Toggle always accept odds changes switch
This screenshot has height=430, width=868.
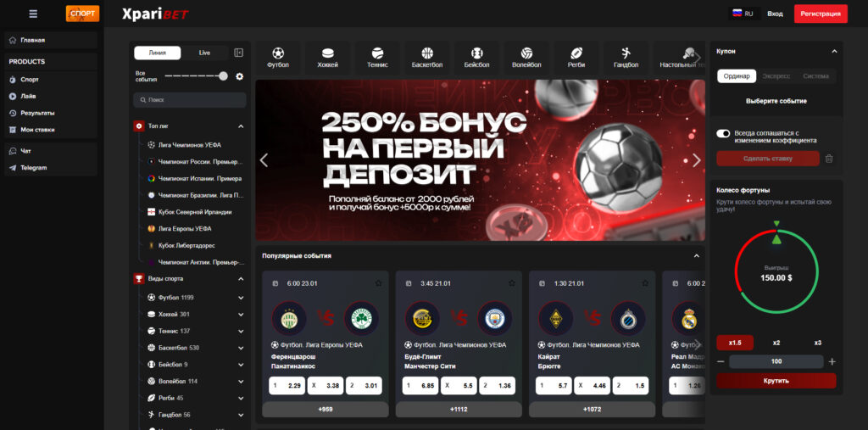tap(723, 133)
